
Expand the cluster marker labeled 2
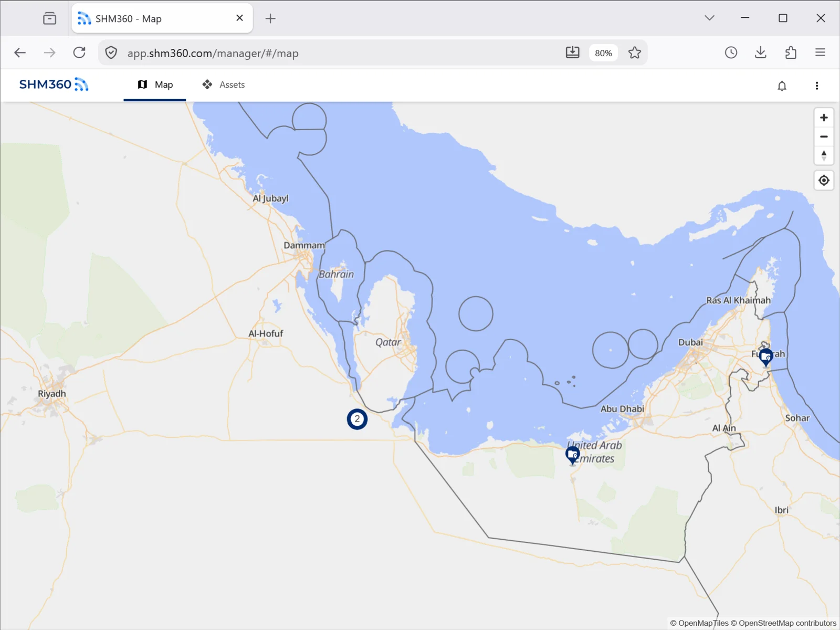click(x=357, y=419)
